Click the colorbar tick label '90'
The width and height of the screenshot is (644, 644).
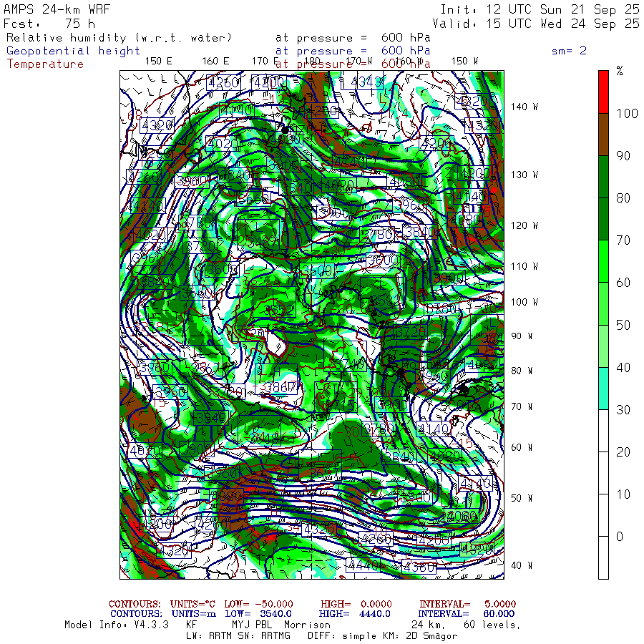(x=623, y=156)
